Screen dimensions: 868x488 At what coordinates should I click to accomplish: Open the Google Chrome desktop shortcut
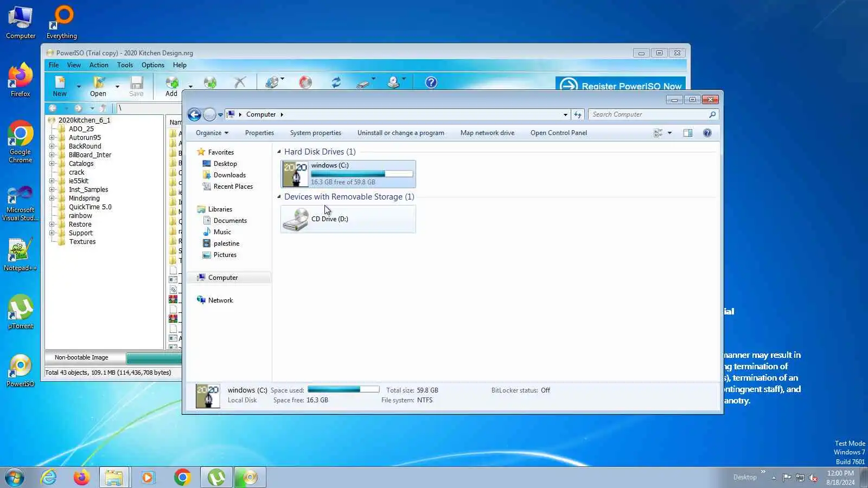[x=21, y=142]
